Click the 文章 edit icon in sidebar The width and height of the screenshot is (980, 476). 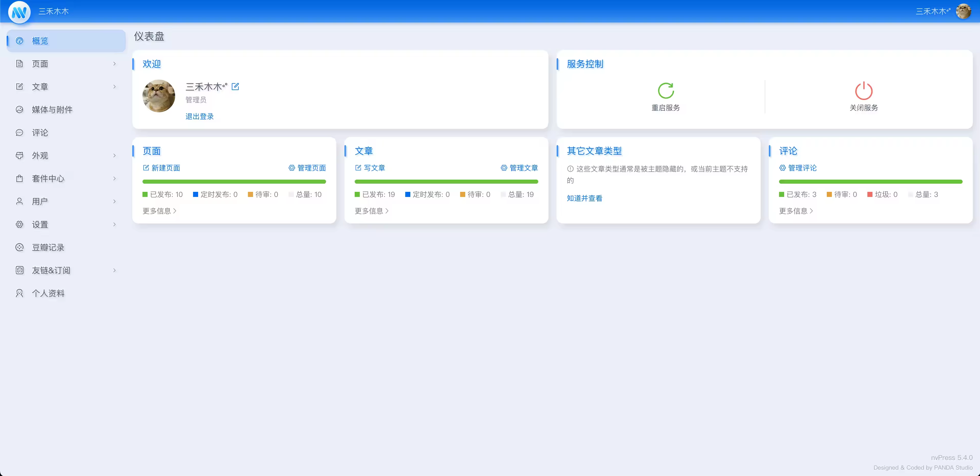(19, 86)
